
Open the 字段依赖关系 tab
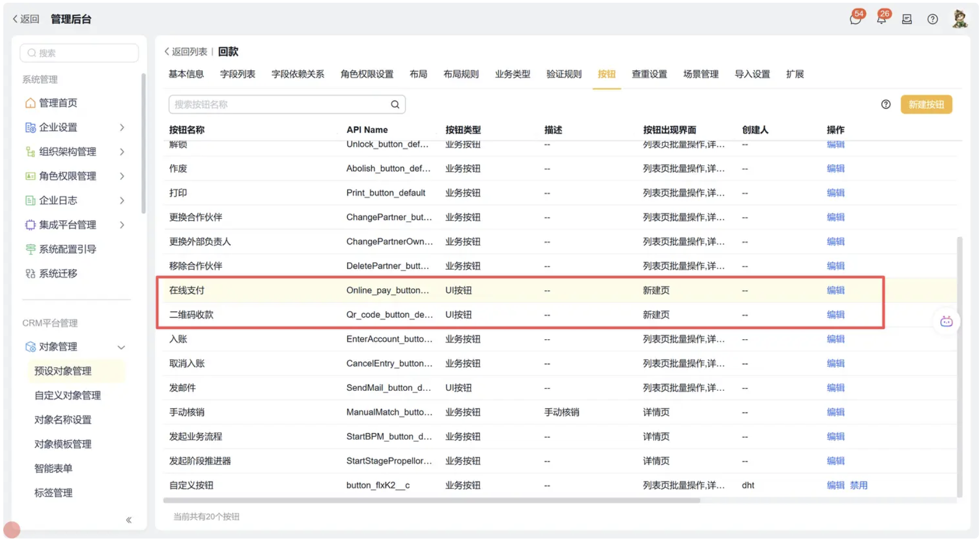tap(298, 74)
